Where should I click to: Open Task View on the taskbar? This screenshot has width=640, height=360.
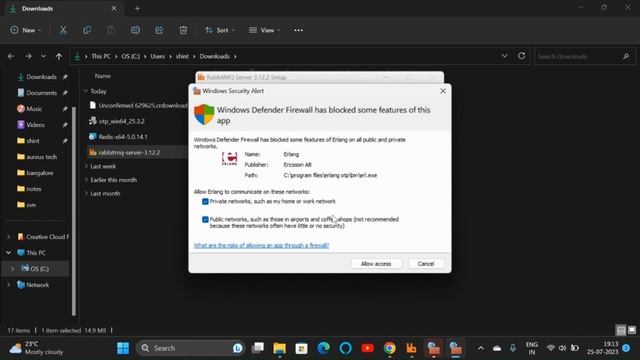258,348
